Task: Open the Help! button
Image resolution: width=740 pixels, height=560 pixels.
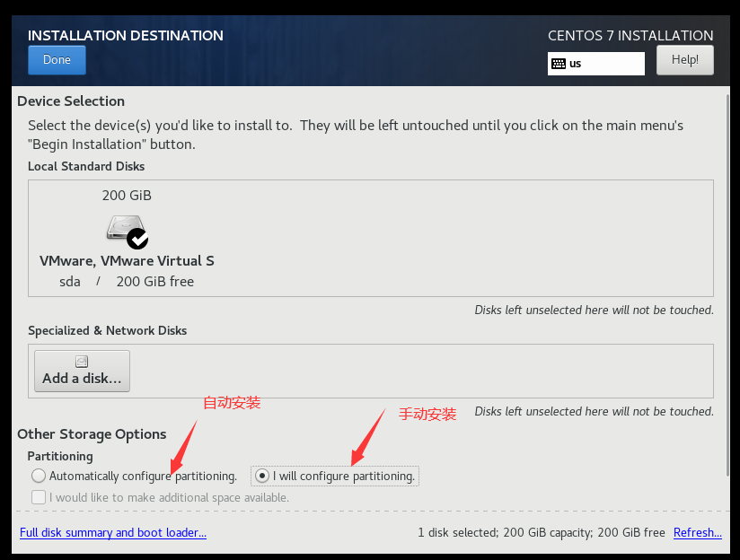Action: 685,60
